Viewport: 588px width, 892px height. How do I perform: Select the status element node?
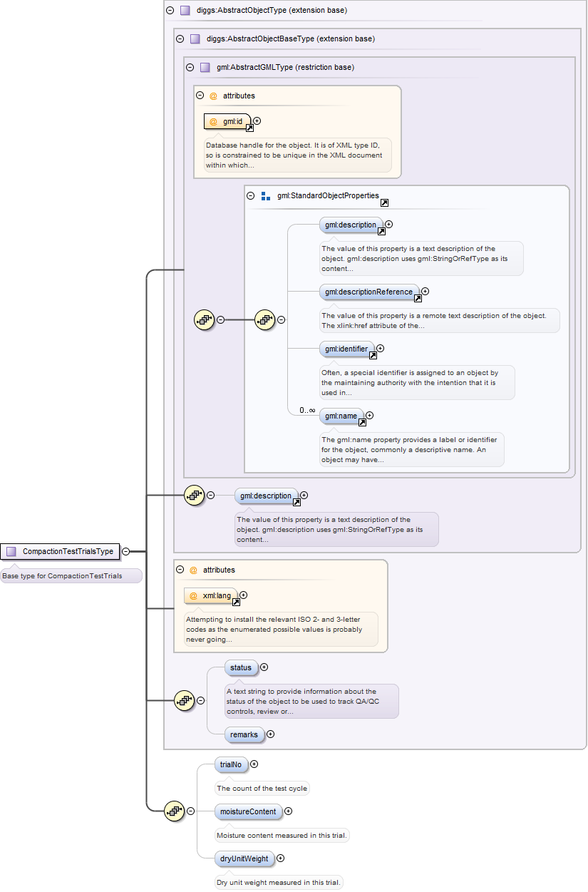pos(241,667)
